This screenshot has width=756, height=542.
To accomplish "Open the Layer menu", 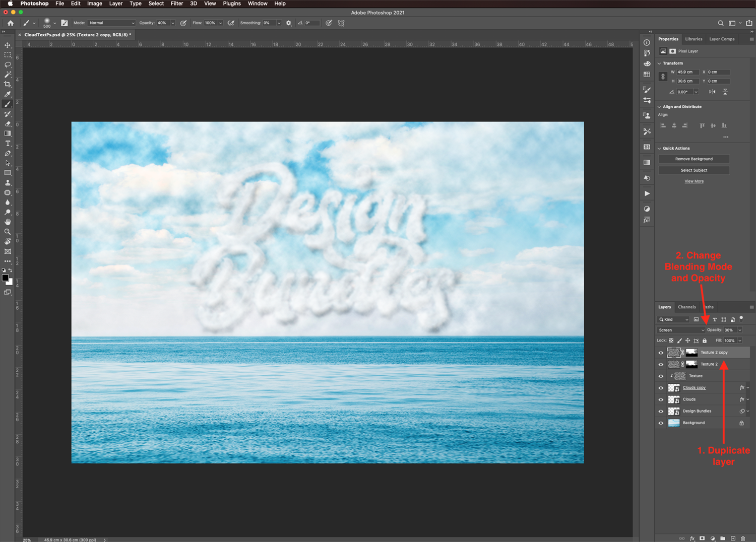I will pos(116,4).
